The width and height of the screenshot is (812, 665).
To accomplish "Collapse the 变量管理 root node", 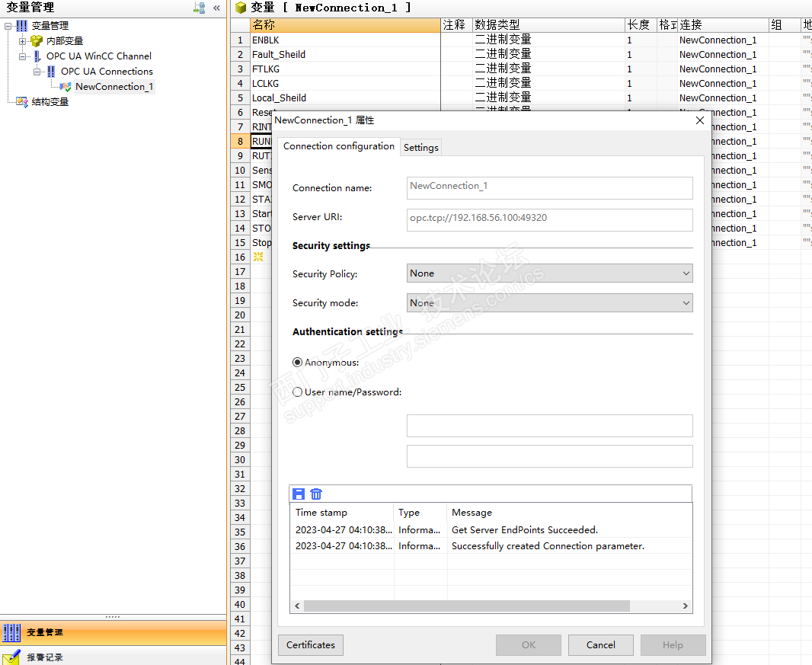I will click(8, 26).
